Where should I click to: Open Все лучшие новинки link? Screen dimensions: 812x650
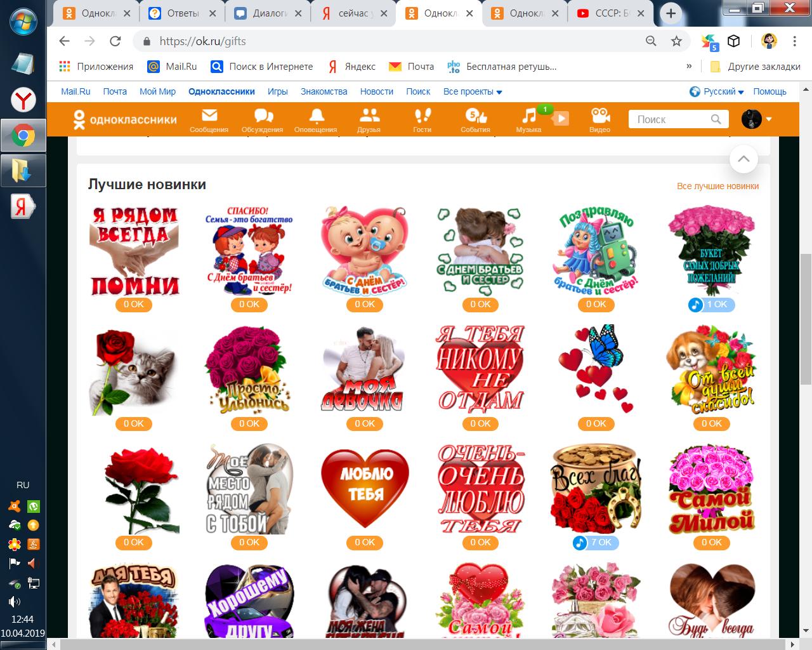click(717, 186)
